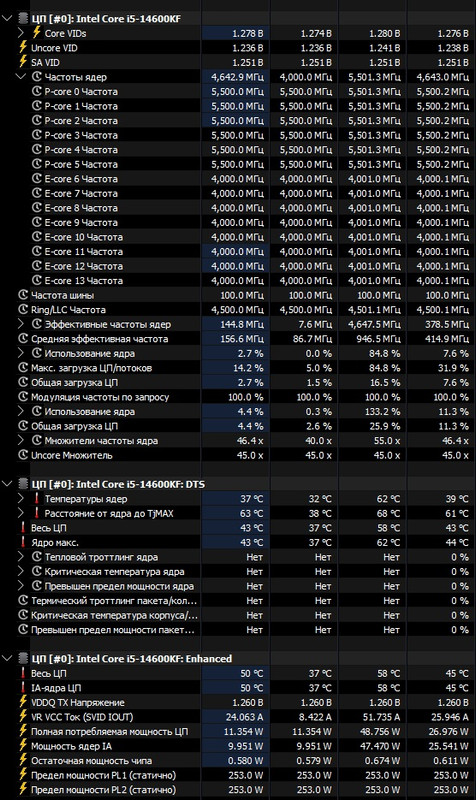Click the clock icon beside Uncore Множитель
Screen dimensions: 476x800
pyautogui.click(x=23, y=455)
